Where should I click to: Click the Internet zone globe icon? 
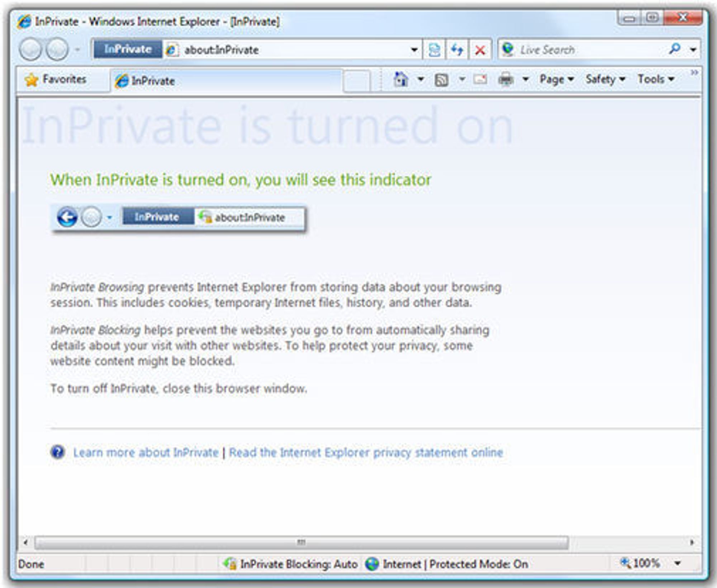[x=372, y=564]
